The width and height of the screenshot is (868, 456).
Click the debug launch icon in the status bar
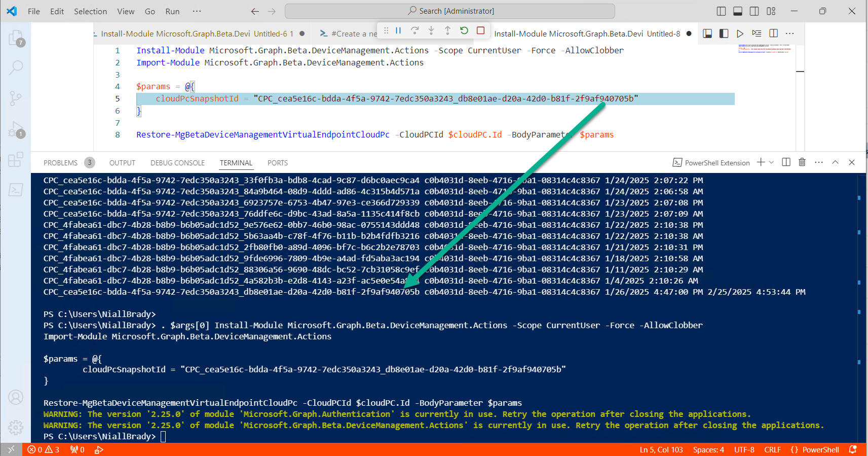pos(98,450)
